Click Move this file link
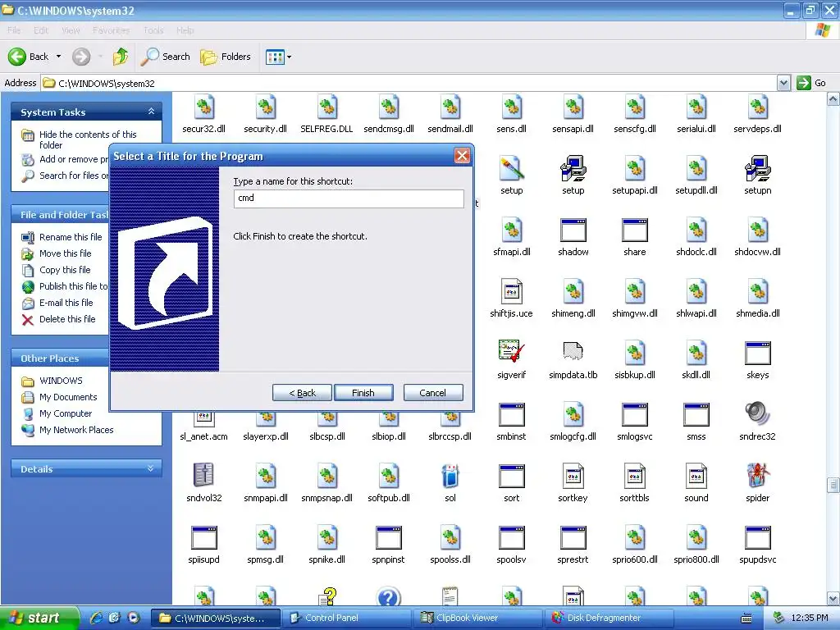This screenshot has width=840, height=630. (66, 253)
